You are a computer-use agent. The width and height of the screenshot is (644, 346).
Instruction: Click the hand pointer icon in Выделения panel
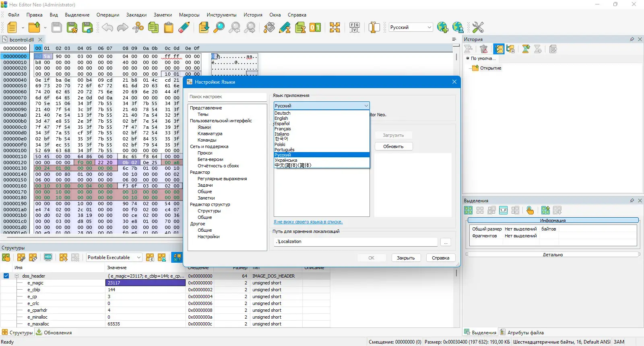(530, 210)
